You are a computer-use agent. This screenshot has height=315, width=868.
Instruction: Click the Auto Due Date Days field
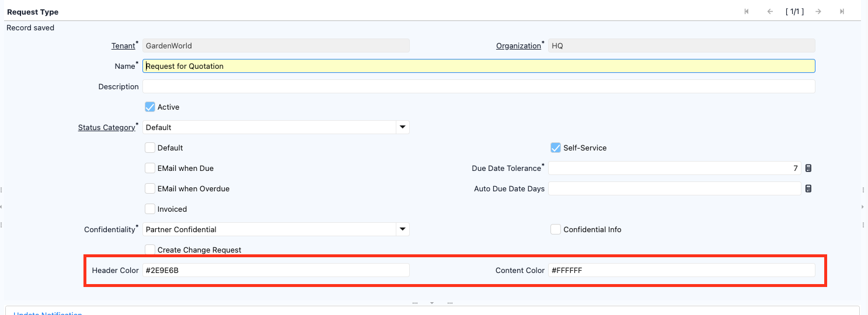click(675, 188)
